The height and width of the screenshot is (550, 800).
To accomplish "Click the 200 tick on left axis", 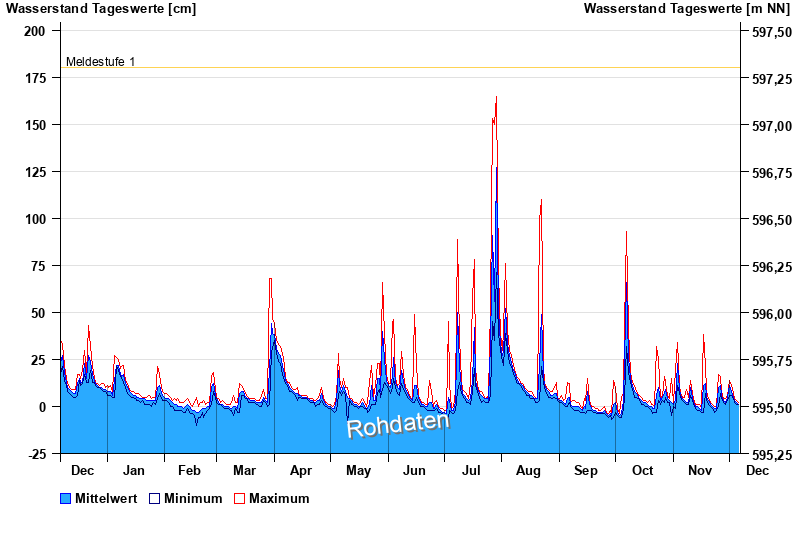I will 34,31.
